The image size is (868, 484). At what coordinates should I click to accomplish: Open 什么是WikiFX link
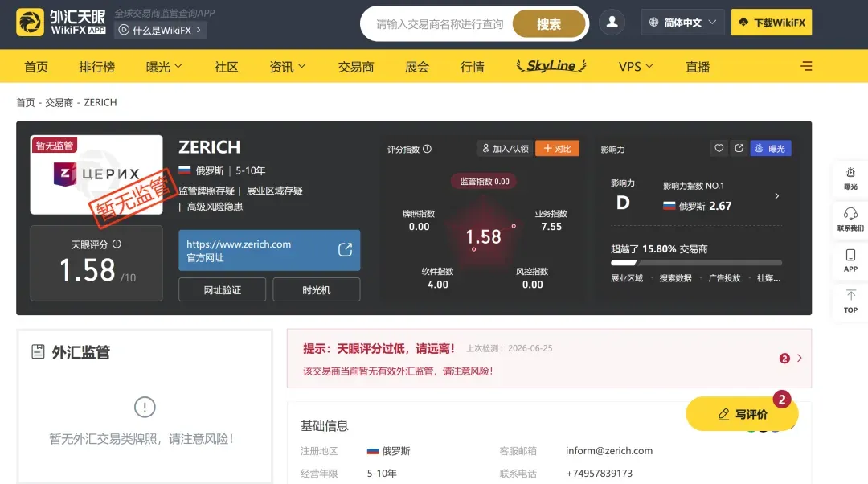161,30
